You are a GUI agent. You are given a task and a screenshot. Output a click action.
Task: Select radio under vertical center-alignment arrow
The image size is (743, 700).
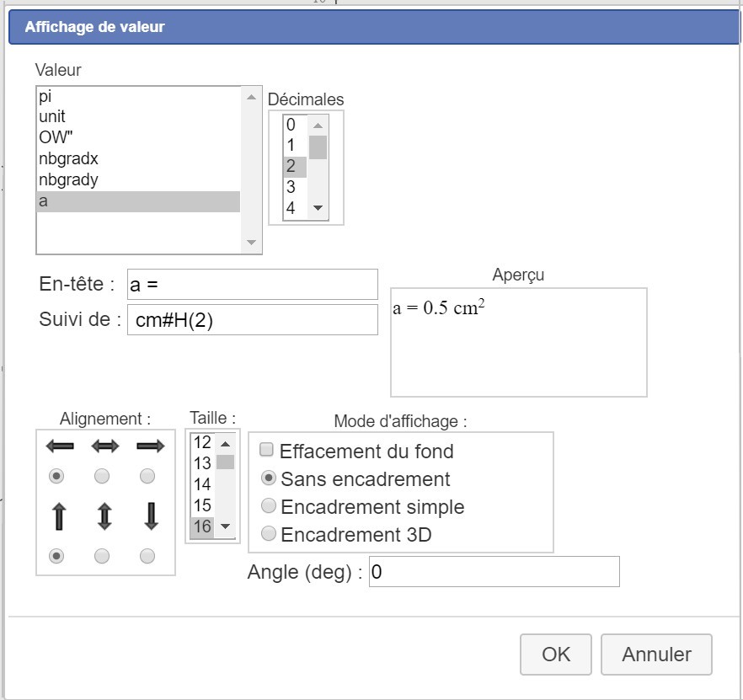pyautogui.click(x=102, y=556)
